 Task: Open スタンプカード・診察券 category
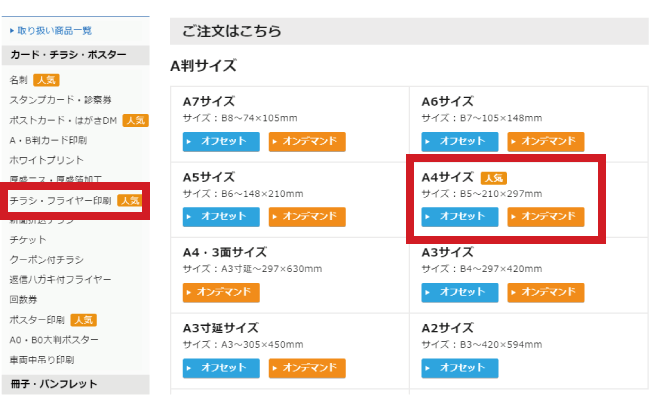60,100
